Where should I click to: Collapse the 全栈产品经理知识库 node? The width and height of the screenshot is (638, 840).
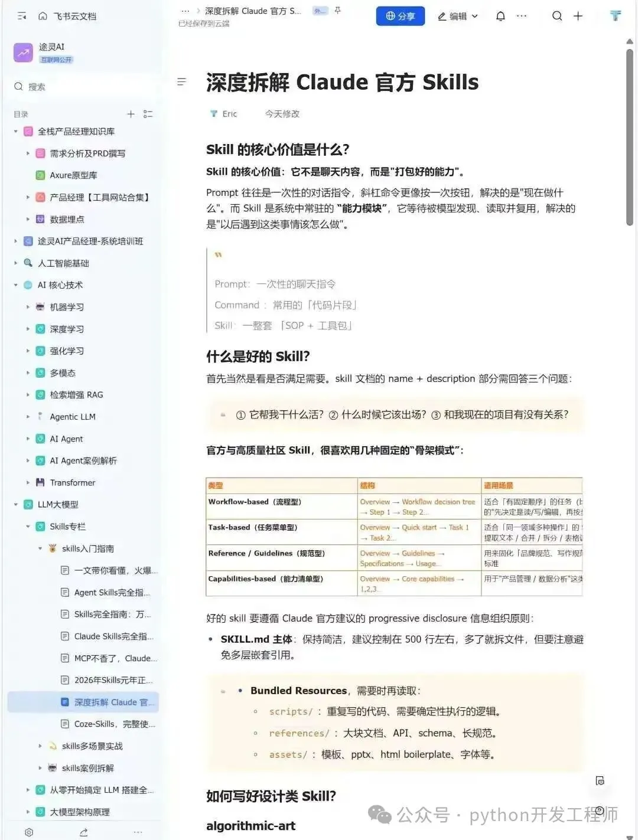pyautogui.click(x=16, y=132)
